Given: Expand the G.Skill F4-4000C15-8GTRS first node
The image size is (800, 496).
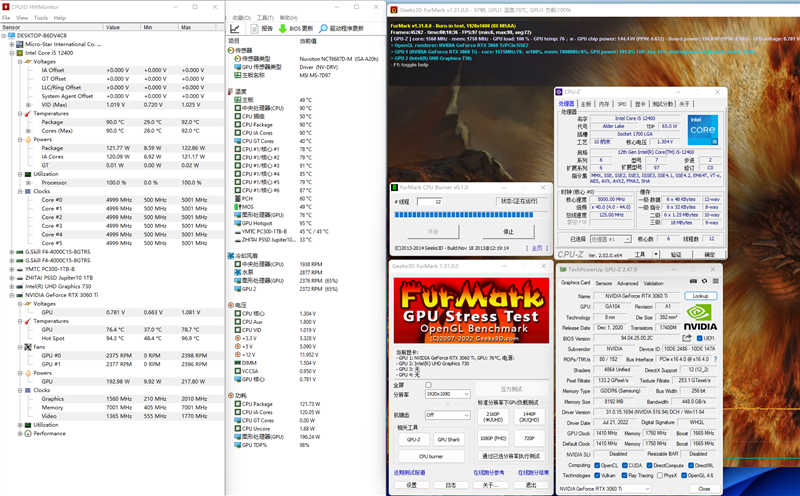Looking at the screenshot, I should tap(12, 252).
